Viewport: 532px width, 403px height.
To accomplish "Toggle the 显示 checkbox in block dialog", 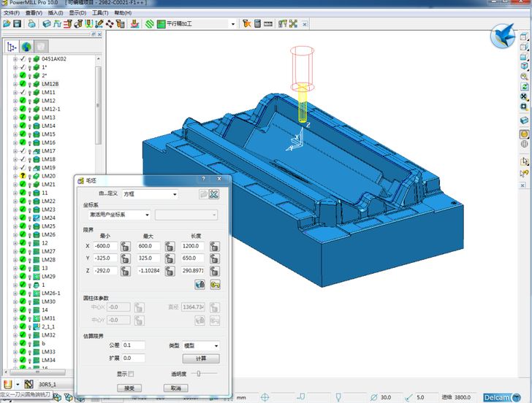I will click(131, 374).
